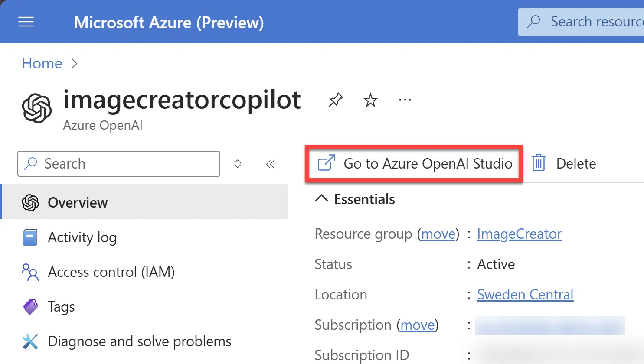
Task: Click the Access control people icon
Action: [30, 272]
